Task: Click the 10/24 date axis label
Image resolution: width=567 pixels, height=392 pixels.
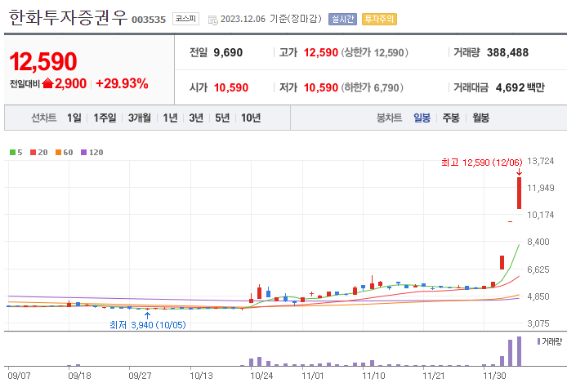Action: coord(261,376)
